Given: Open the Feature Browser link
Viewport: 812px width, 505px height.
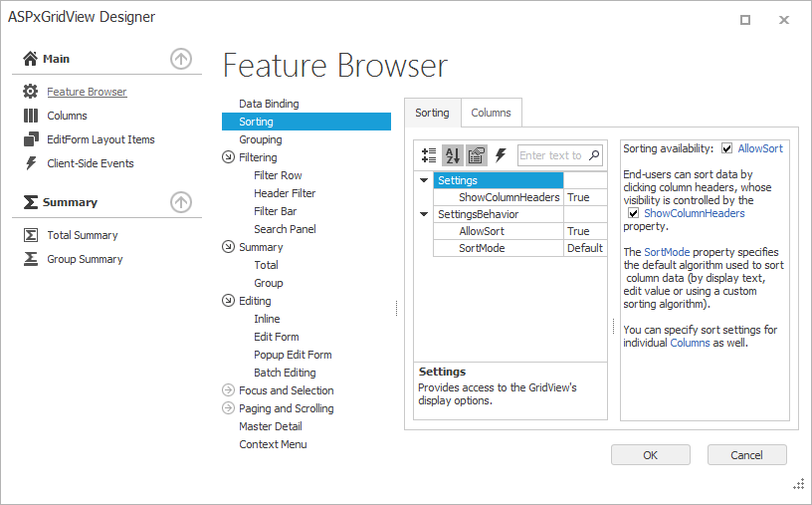Looking at the screenshot, I should pyautogui.click(x=87, y=92).
